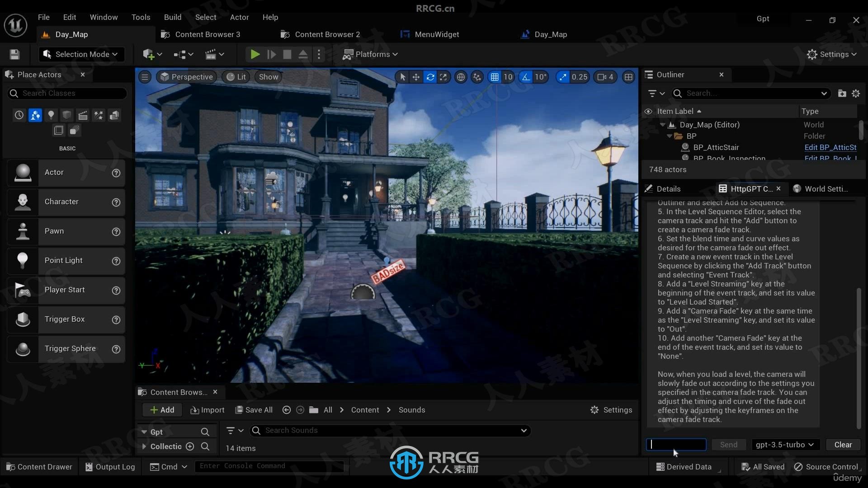Open the Build menu

point(173,17)
